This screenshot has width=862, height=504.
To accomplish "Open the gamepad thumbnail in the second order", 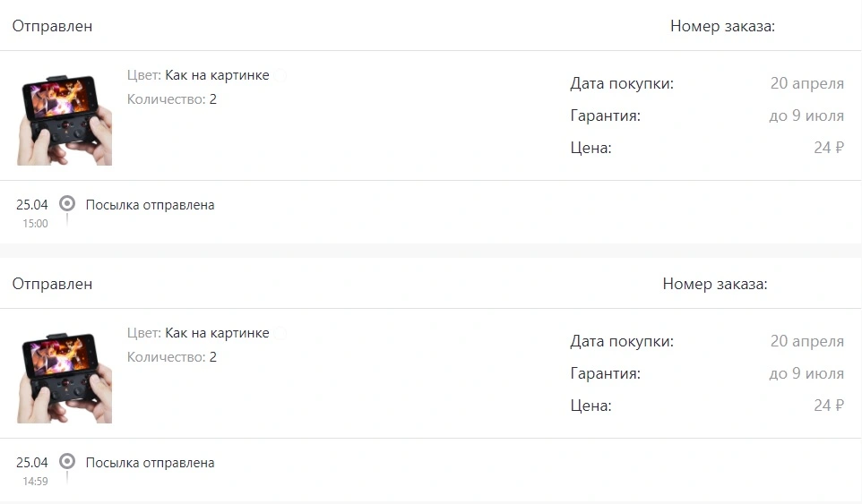I will pyautogui.click(x=65, y=378).
